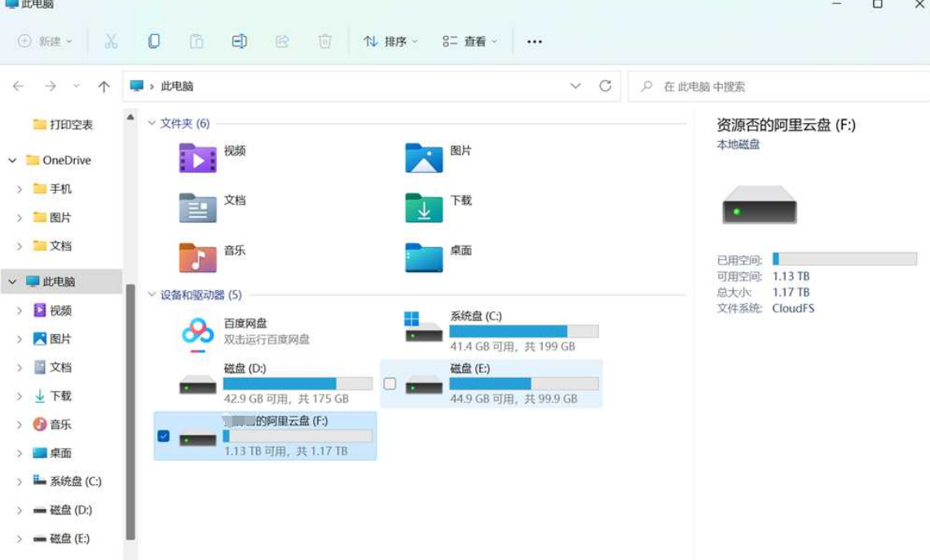Open the 排序 sort menu

click(391, 42)
